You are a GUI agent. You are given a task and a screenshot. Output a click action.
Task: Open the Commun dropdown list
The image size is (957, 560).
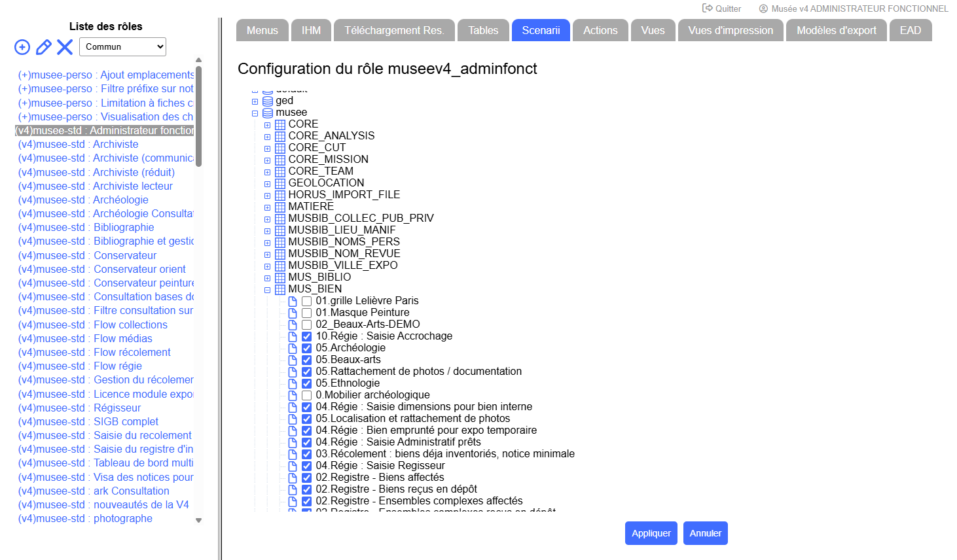pyautogui.click(x=122, y=47)
